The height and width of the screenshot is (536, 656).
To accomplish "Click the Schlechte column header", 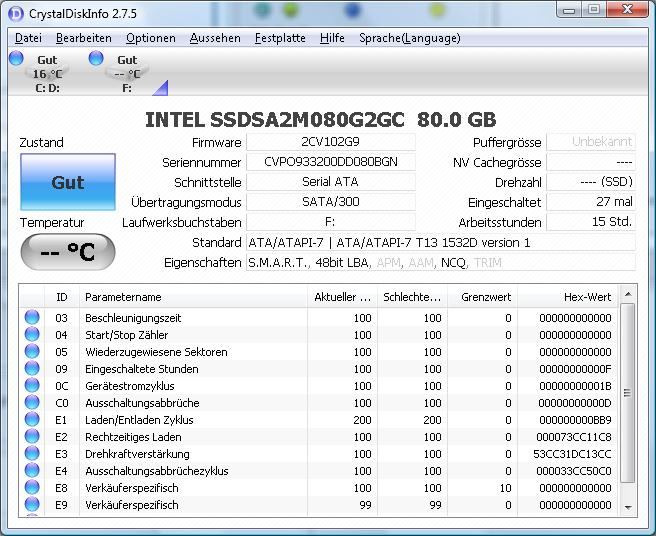I will coord(413,297).
